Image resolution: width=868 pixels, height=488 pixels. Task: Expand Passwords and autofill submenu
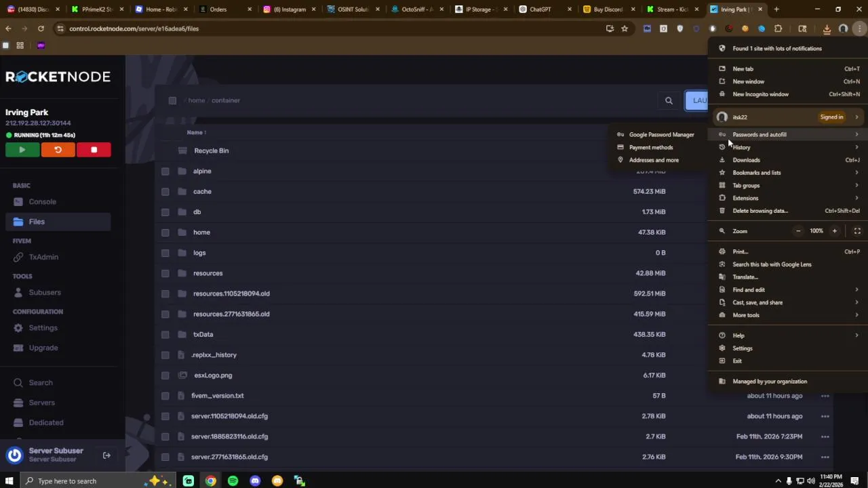coord(788,134)
